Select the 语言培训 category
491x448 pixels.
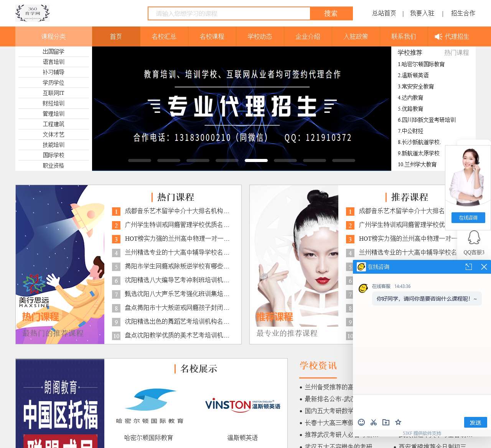click(54, 62)
